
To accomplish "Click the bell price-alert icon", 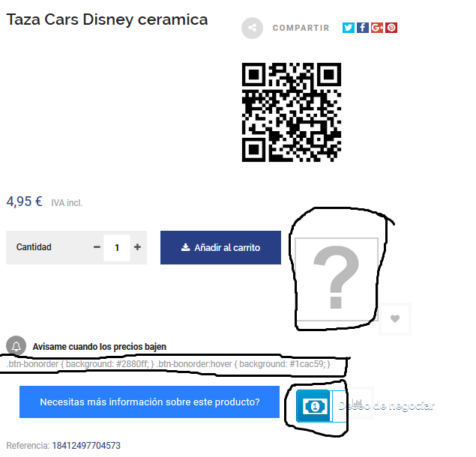I will point(16,345).
